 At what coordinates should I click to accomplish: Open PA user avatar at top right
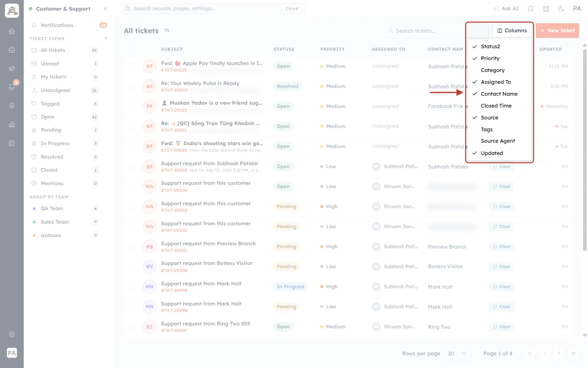click(577, 9)
